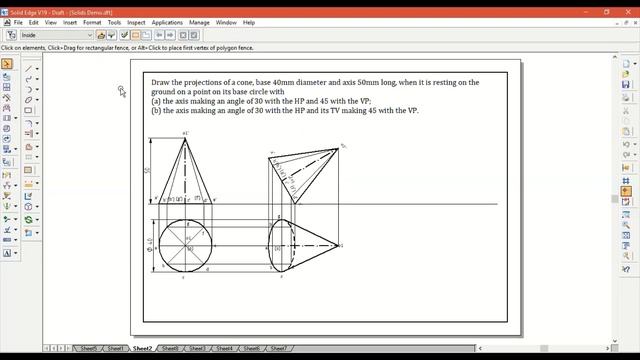
Task: Select the Arc drawing tool
Action: [x=28, y=89]
